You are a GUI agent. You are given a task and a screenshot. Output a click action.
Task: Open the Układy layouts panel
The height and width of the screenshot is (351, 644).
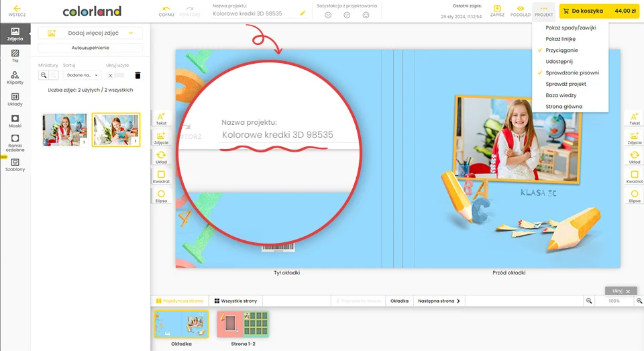pyautogui.click(x=15, y=99)
